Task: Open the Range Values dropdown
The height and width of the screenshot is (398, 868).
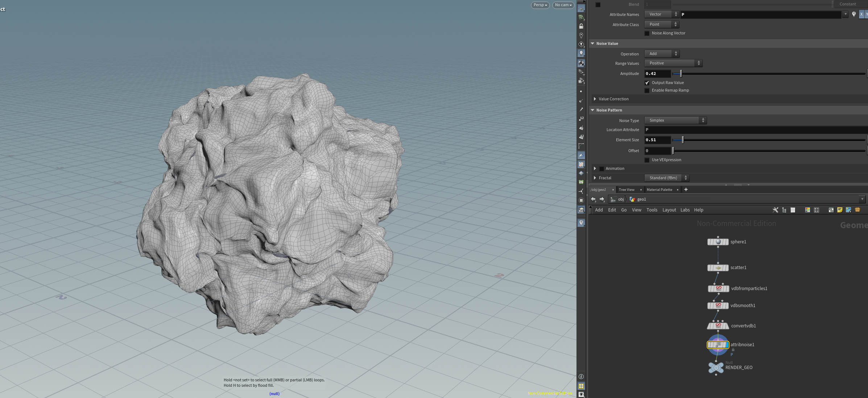Action: [x=673, y=63]
